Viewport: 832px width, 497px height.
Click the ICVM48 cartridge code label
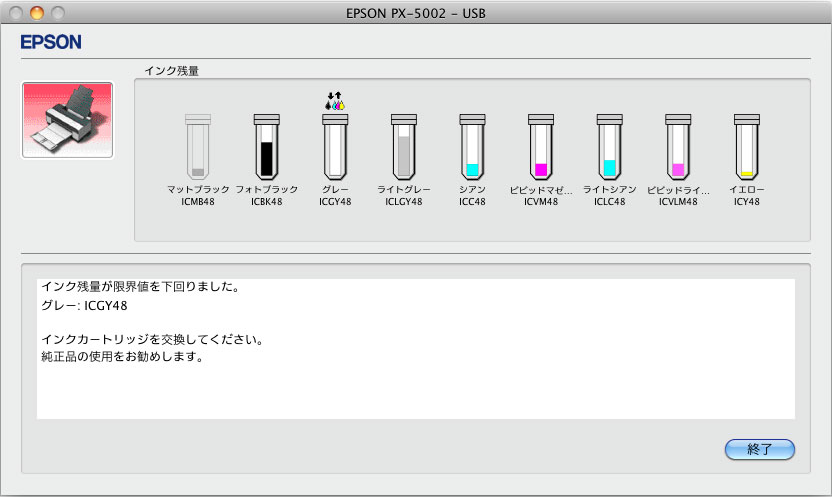(541, 202)
